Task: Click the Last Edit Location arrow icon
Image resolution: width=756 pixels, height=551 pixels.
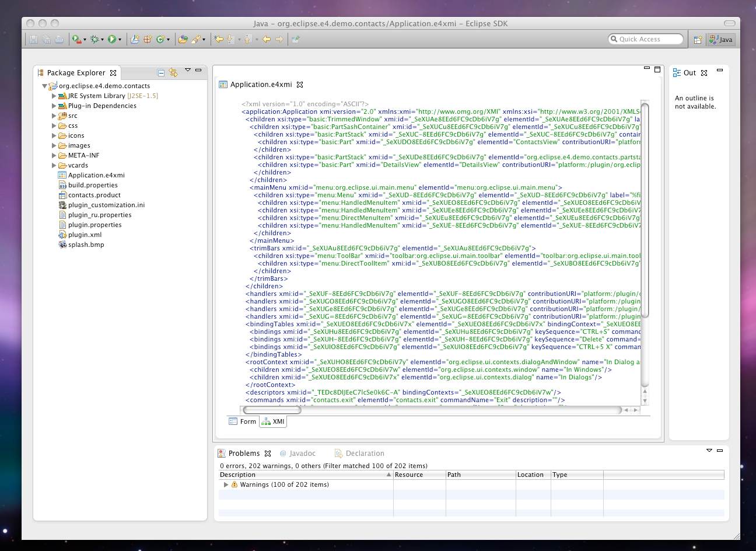Action: pos(218,39)
